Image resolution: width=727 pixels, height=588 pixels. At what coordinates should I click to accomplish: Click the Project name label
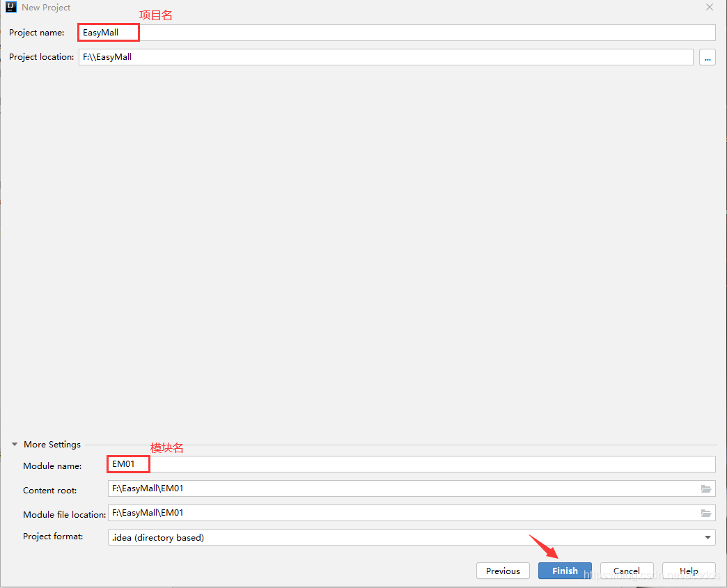tap(37, 33)
